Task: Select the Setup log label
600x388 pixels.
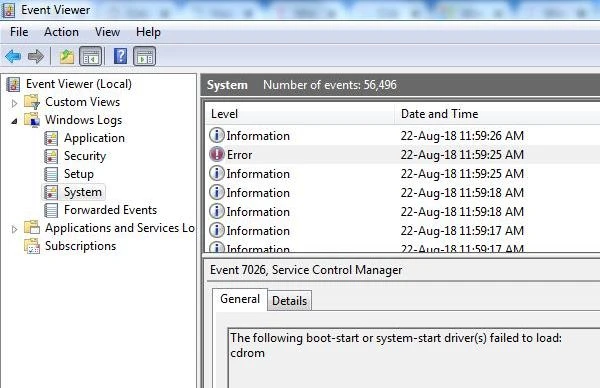Action: 79,174
